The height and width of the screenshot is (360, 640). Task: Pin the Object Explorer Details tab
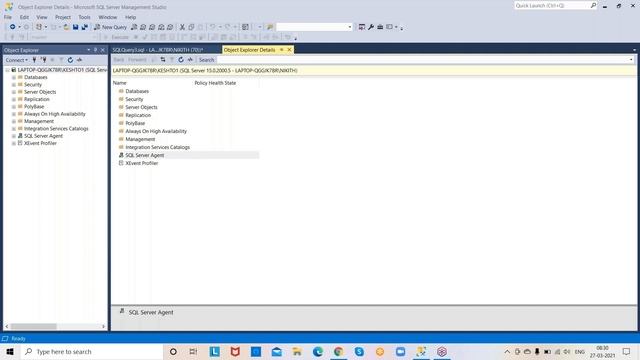[x=281, y=50]
